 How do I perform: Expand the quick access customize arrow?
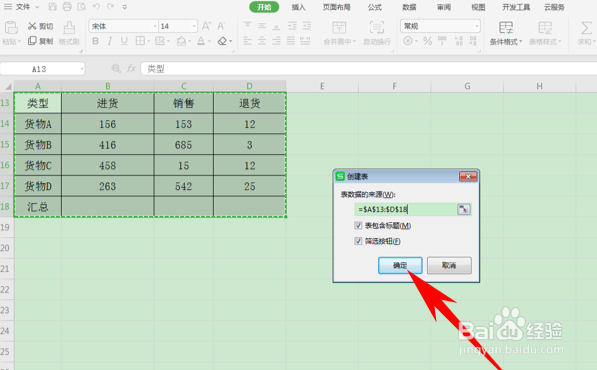(x=125, y=7)
